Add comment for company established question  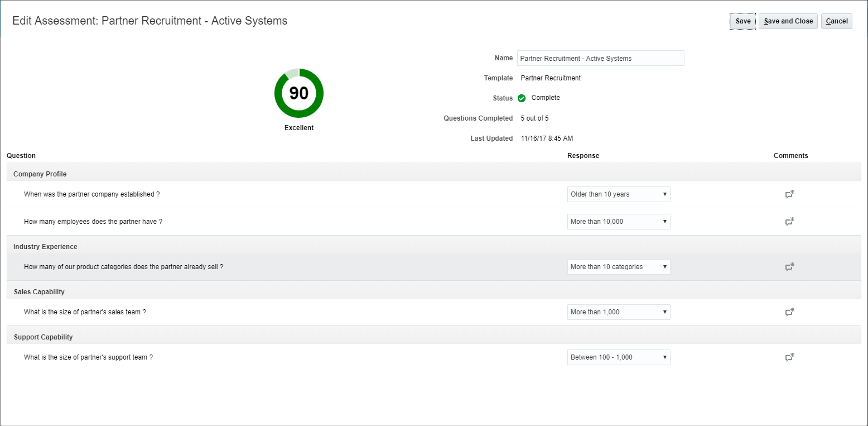(789, 194)
